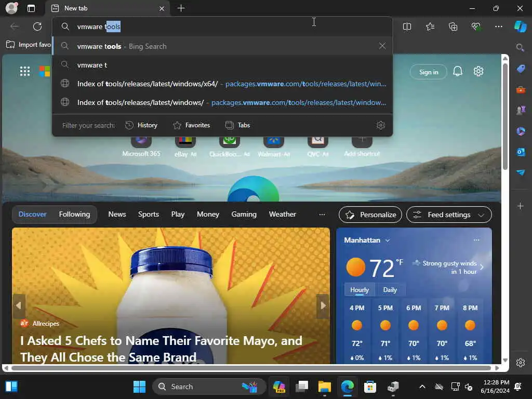Show more feed categories ellipsis

coord(322,215)
